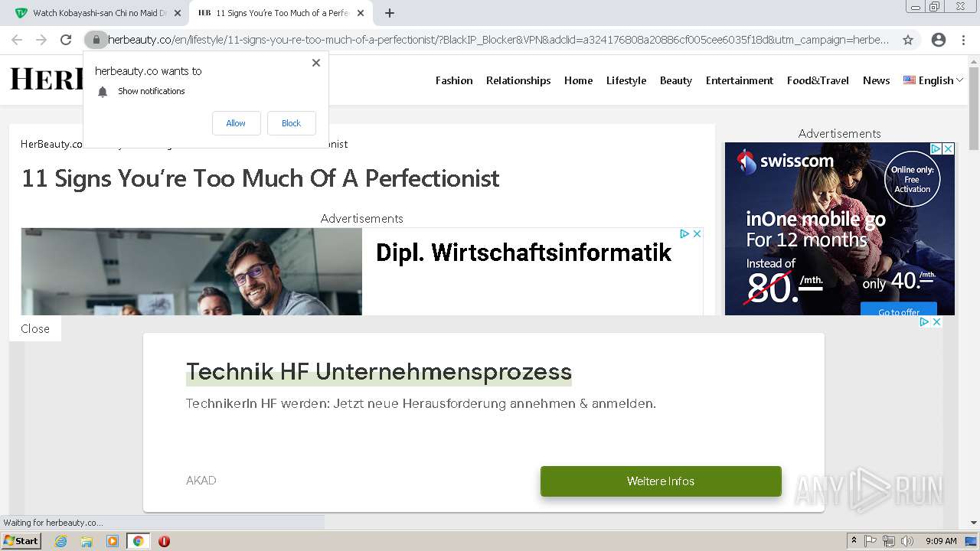Screen dimensions: 980x551
Task: Click the AKAD advertiser label
Action: click(x=201, y=481)
